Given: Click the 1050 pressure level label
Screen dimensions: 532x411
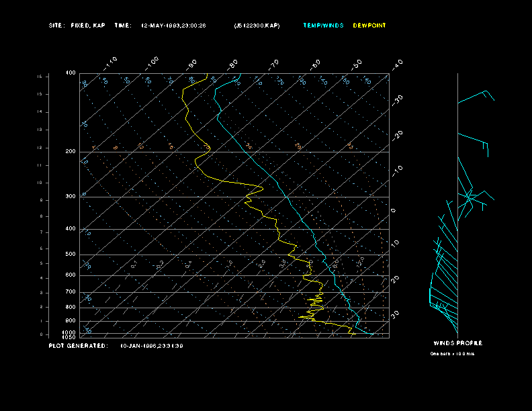Looking at the screenshot, I should 69,337.
